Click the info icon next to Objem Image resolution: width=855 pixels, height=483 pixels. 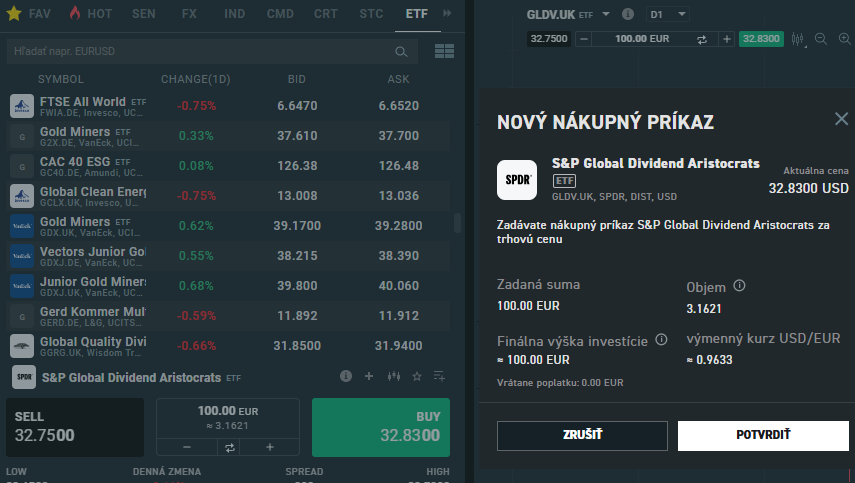740,286
